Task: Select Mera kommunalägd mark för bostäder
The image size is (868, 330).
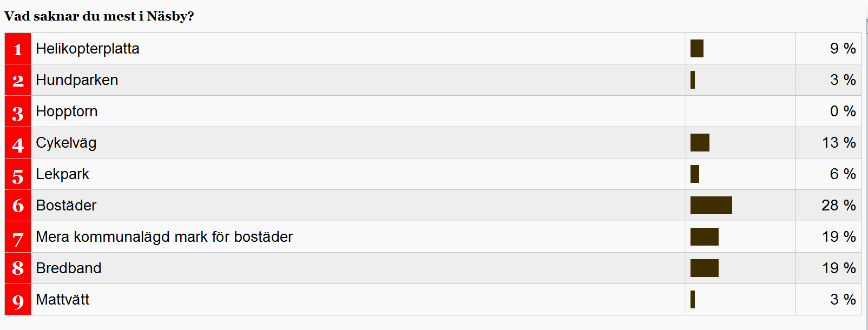Action: tap(164, 237)
